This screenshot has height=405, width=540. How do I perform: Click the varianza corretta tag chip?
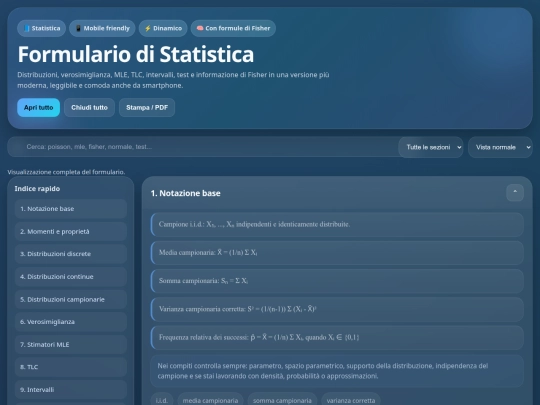pos(351,401)
